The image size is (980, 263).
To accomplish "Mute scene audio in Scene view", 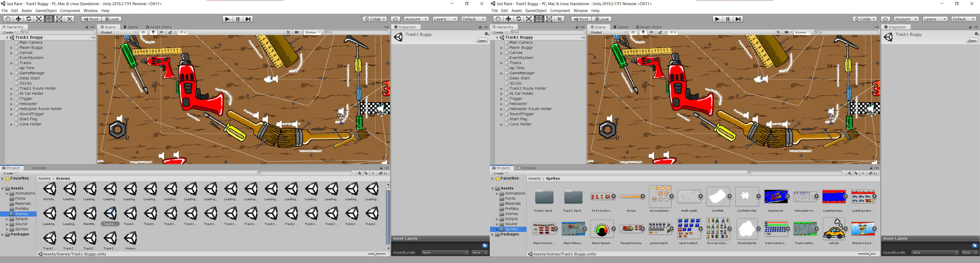I will tap(161, 32).
